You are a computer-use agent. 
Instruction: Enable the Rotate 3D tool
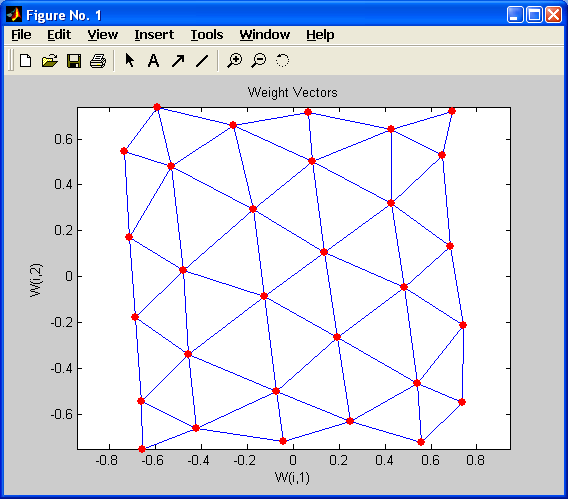coord(283,60)
